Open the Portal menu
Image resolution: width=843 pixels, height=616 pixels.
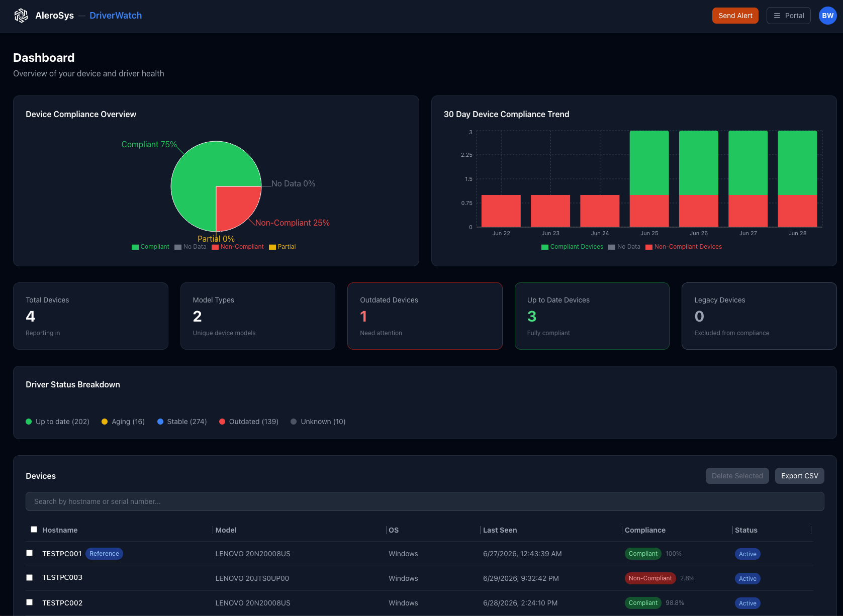[788, 16]
